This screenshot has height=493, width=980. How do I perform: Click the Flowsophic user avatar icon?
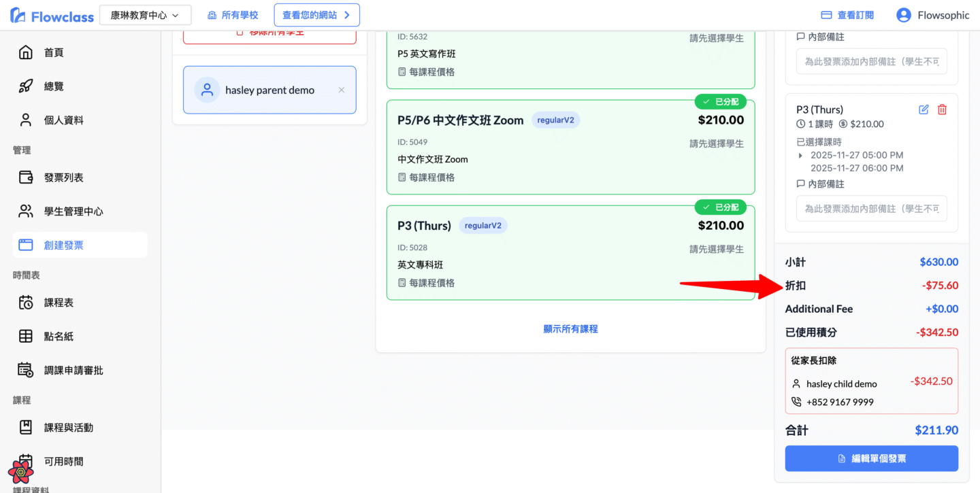(903, 15)
